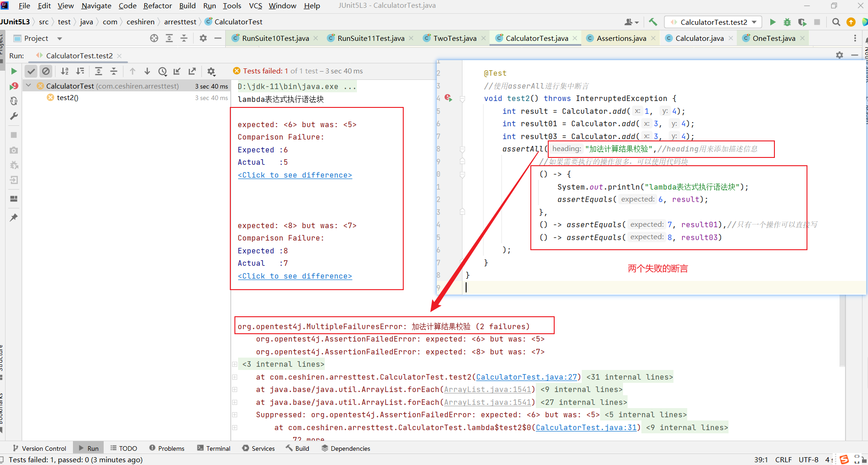This screenshot has height=465, width=868.
Task: Pin the Run tab with pushpin icon
Action: pyautogui.click(x=14, y=218)
